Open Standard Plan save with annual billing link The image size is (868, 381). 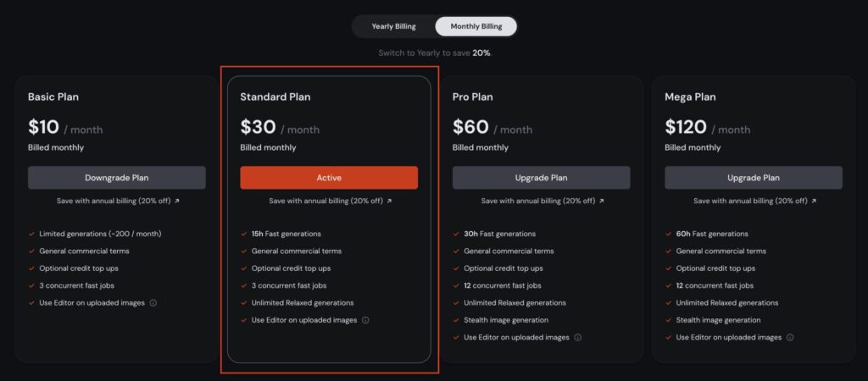click(330, 201)
